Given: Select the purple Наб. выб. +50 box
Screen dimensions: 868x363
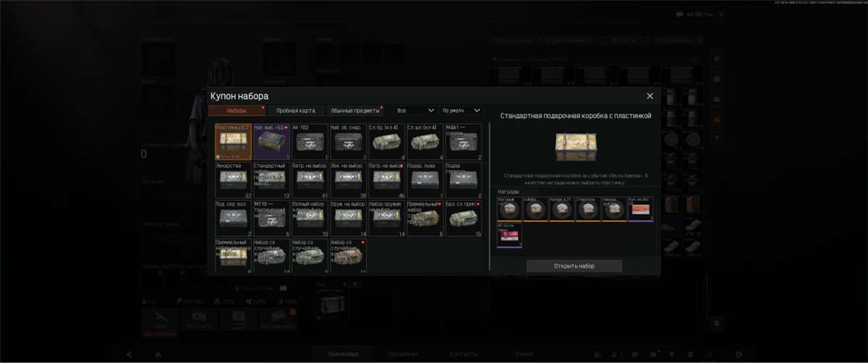Looking at the screenshot, I should click(x=272, y=142).
